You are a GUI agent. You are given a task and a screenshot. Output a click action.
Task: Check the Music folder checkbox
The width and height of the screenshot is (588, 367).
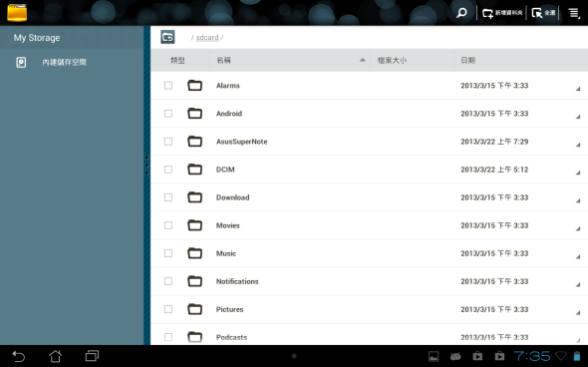pos(168,253)
